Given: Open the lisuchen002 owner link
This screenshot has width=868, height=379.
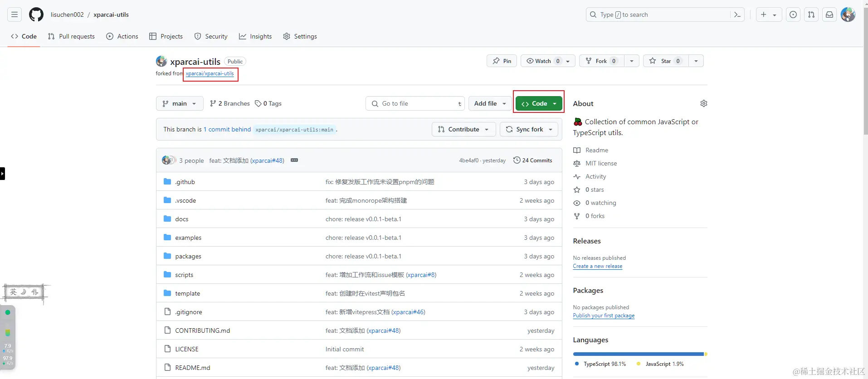Looking at the screenshot, I should click(67, 15).
